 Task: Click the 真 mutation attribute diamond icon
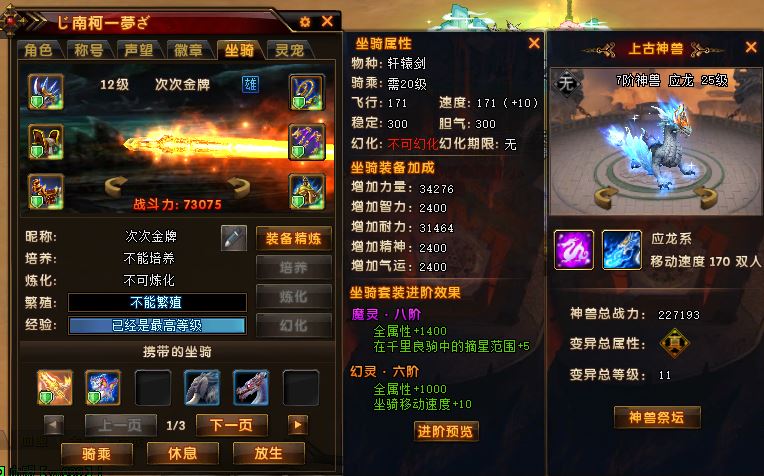(x=674, y=343)
